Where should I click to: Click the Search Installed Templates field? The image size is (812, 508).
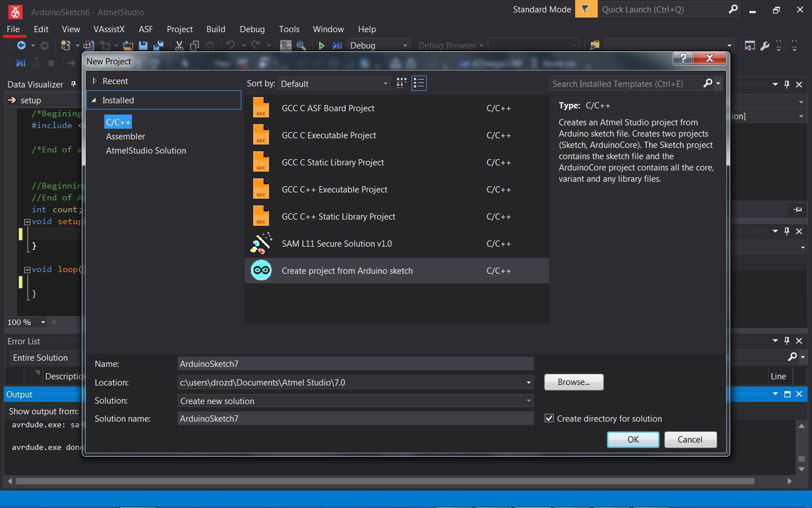tap(626, 84)
